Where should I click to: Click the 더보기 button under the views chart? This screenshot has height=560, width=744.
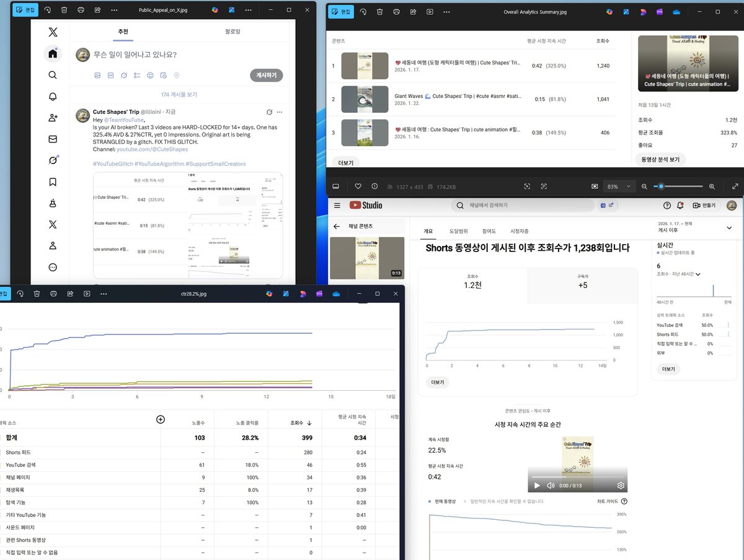437,382
